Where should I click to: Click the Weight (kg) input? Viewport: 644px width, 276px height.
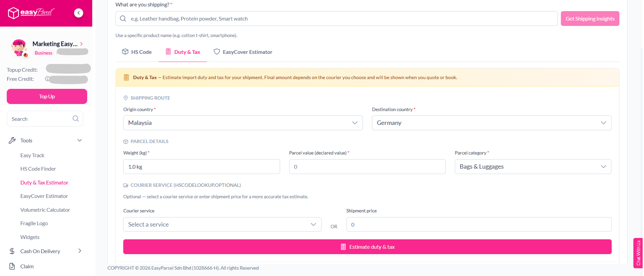point(202,167)
